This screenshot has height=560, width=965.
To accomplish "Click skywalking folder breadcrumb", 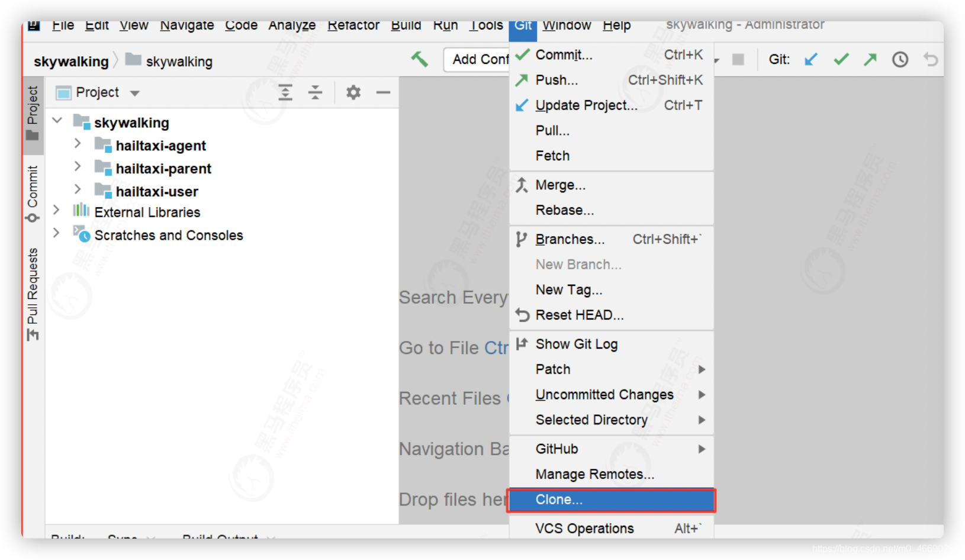I will (169, 61).
